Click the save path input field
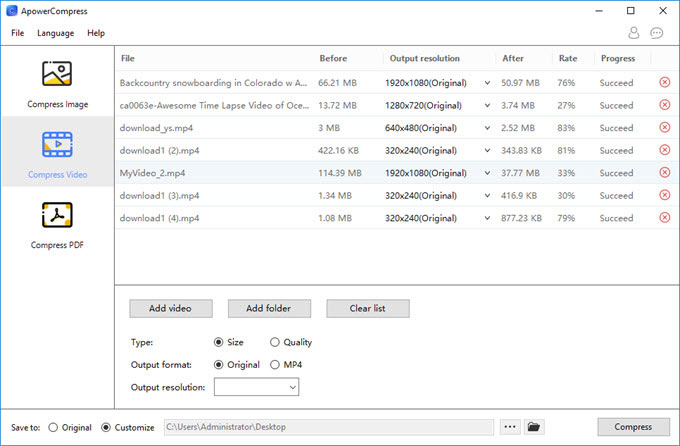 [329, 427]
